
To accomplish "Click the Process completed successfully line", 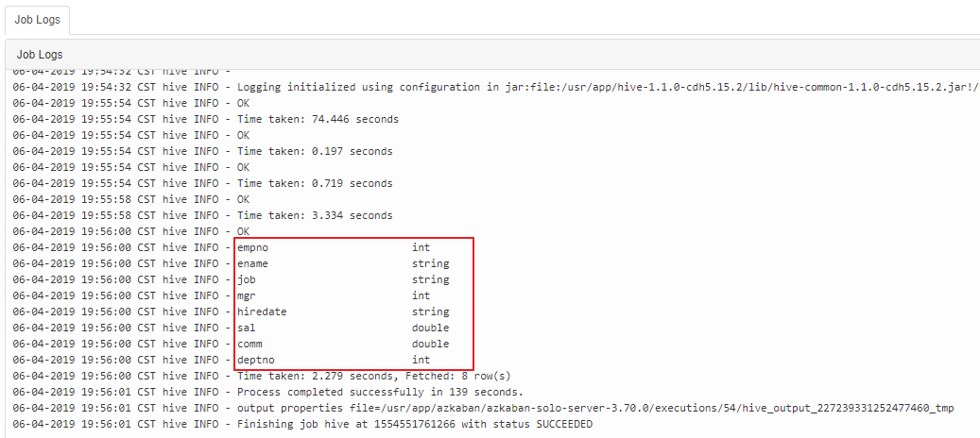I will point(380,392).
